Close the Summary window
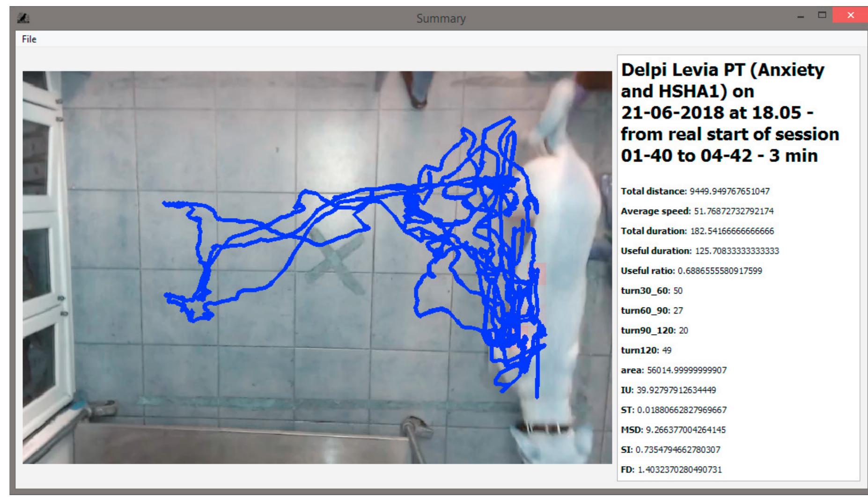The width and height of the screenshot is (868, 497). point(851,15)
